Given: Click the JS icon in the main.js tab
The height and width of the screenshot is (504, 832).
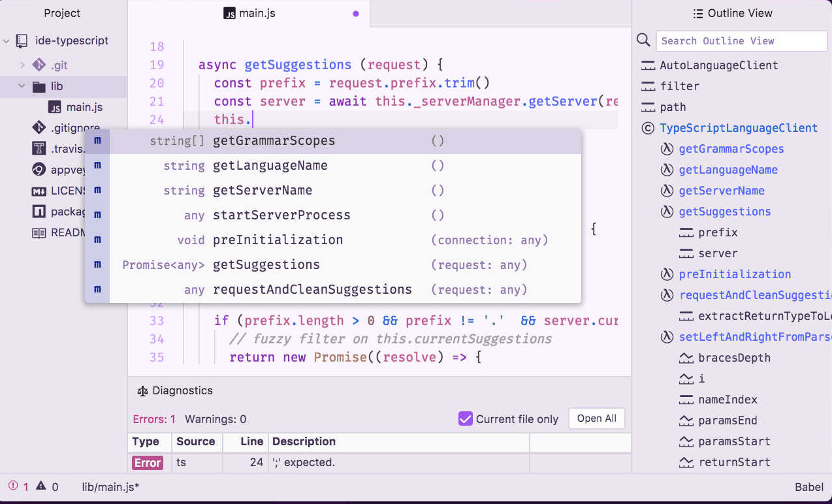Looking at the screenshot, I should click(229, 13).
